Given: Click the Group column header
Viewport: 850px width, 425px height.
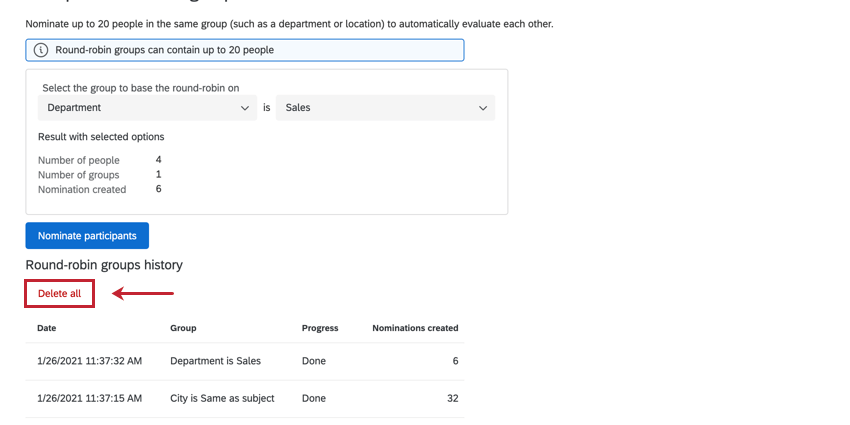Looking at the screenshot, I should (183, 328).
